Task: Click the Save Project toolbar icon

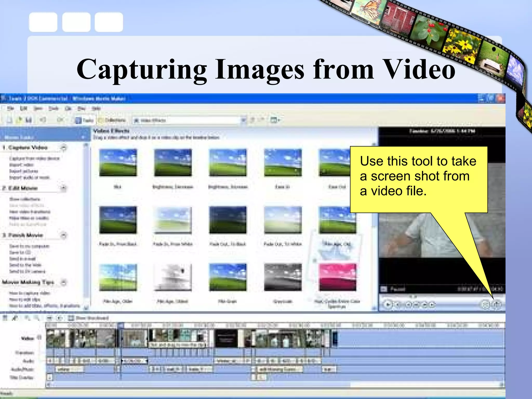Action: pos(29,120)
